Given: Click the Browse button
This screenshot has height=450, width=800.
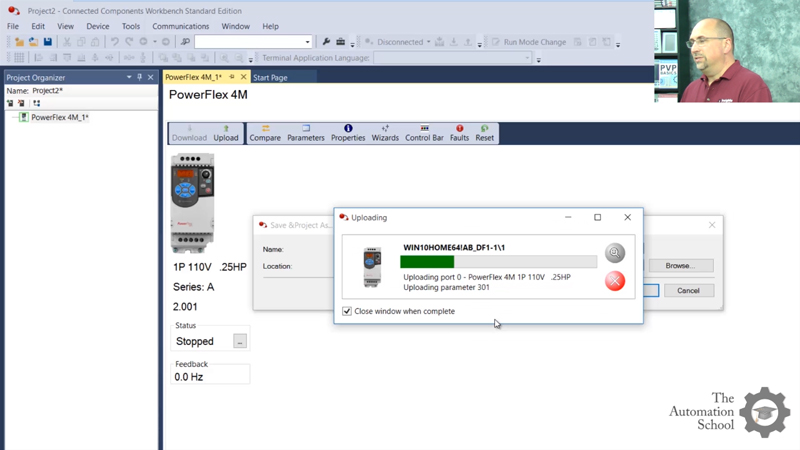Looking at the screenshot, I should coord(679,266).
